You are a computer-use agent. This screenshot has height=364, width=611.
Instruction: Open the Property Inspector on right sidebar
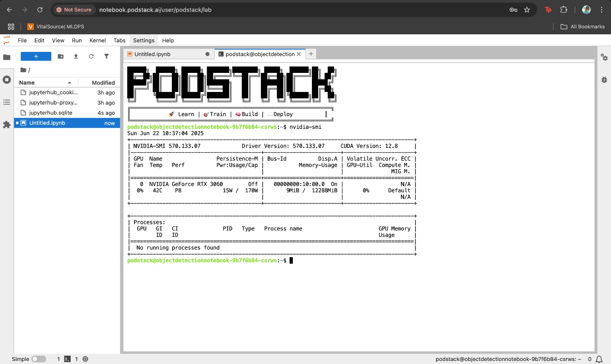point(604,57)
